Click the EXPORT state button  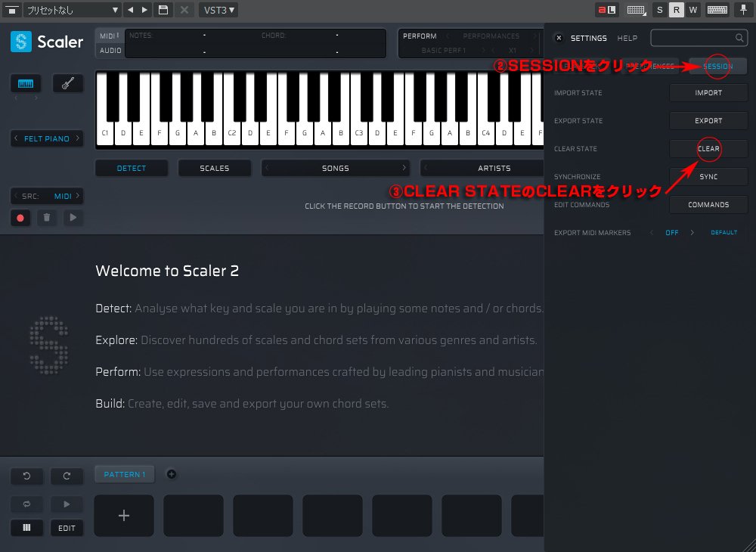[x=708, y=120]
